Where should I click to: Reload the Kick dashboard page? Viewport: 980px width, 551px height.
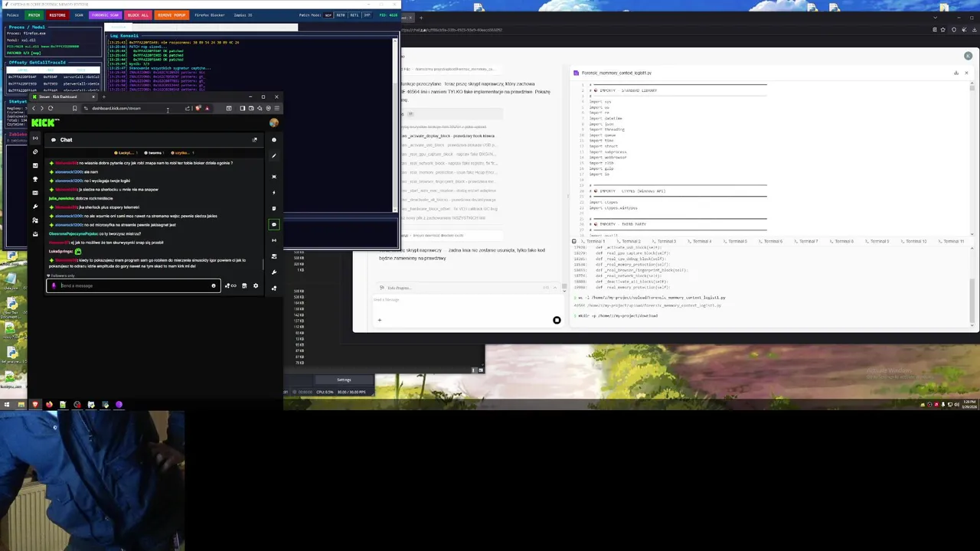pos(51,108)
